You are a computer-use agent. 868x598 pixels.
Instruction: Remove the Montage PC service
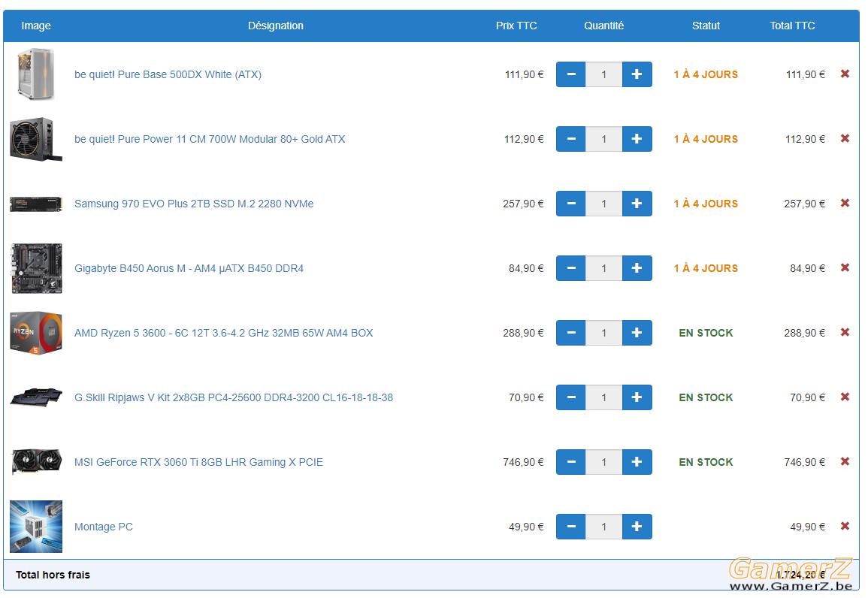pos(845,526)
